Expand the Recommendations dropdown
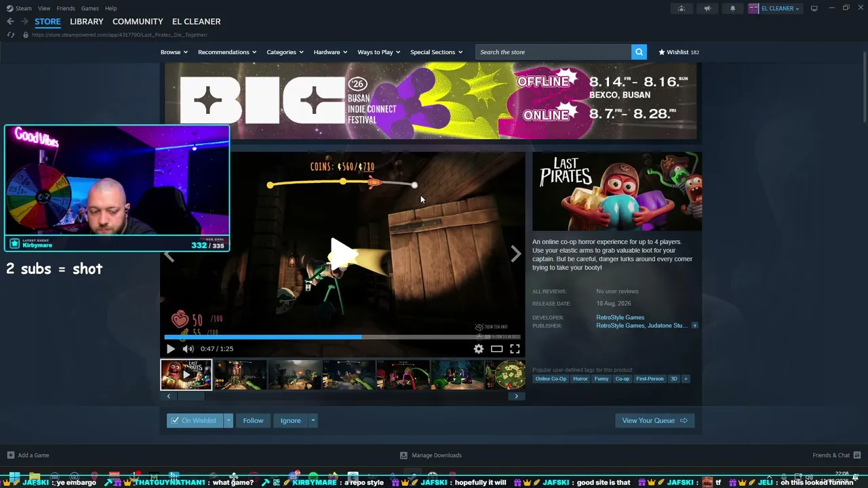 coord(227,52)
